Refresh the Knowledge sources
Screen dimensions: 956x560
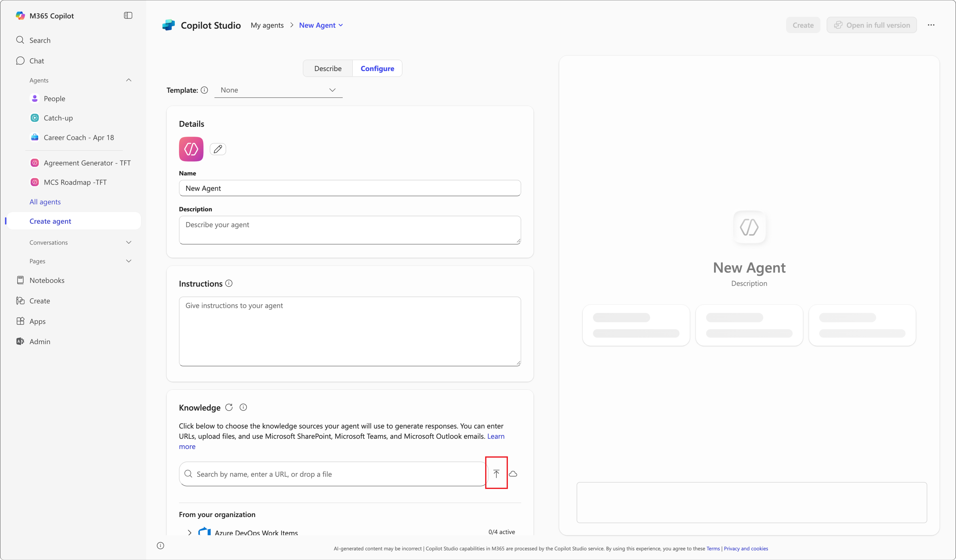(229, 407)
